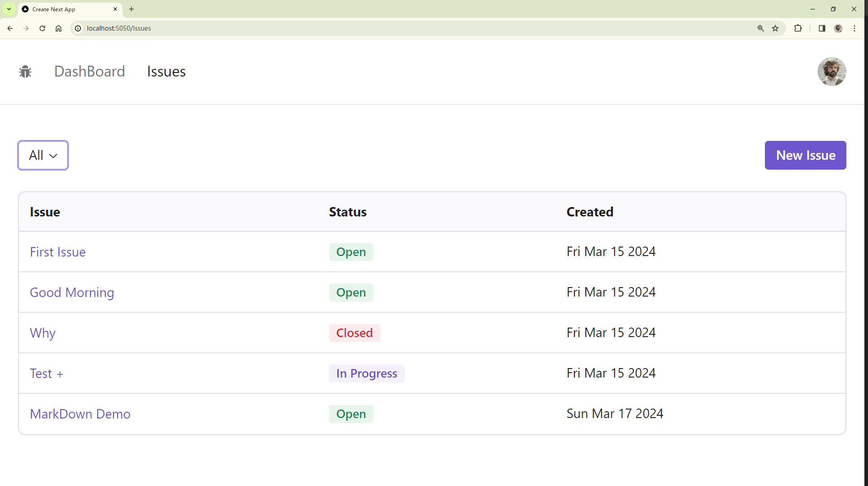Image resolution: width=868 pixels, height=486 pixels.
Task: Click the Created column header
Action: (x=590, y=212)
